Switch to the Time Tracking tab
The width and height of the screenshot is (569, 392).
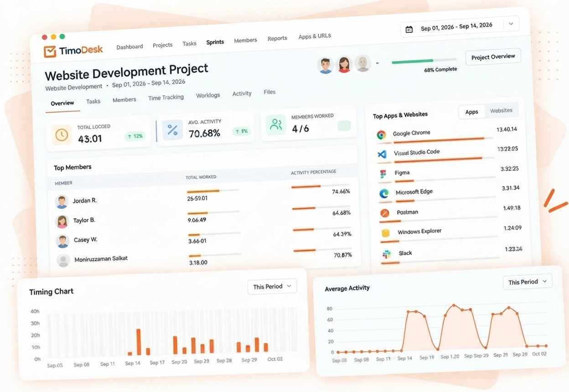coord(166,98)
